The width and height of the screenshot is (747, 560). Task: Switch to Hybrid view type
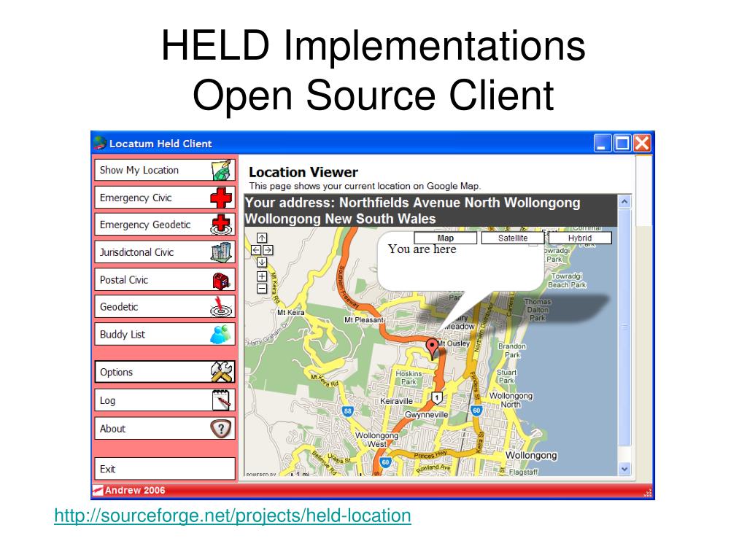click(x=580, y=238)
